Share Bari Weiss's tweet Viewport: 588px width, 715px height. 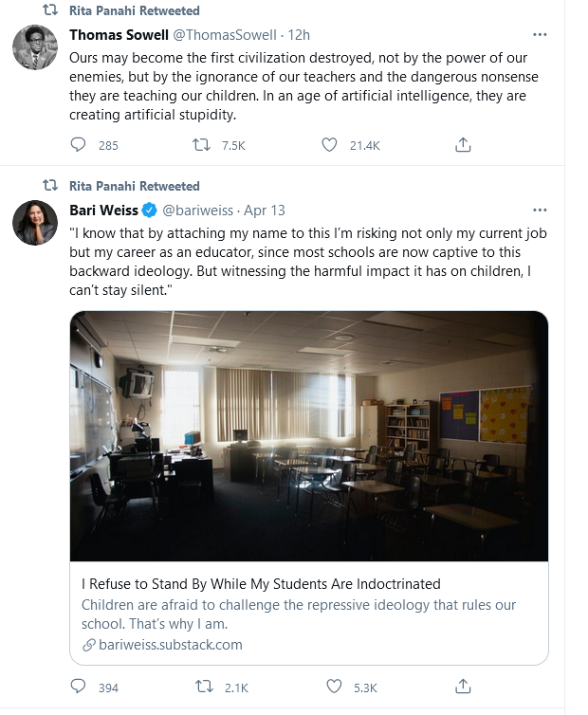click(x=463, y=687)
